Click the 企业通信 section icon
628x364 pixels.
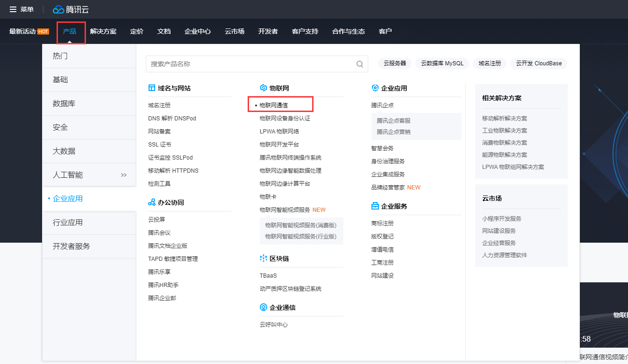263,307
